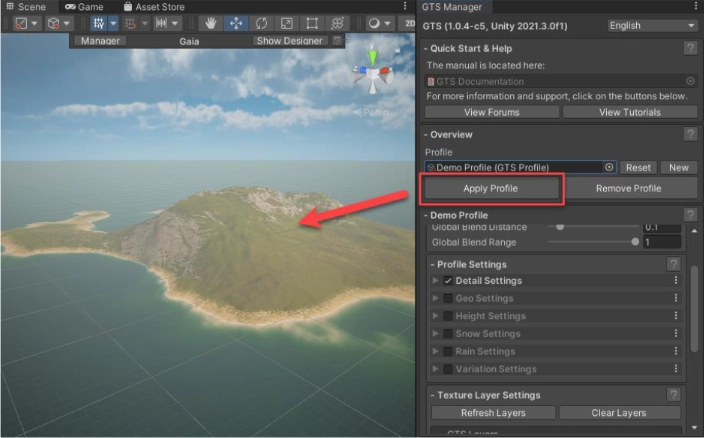Open the Variation Settings kebab menu
Image resolution: width=704 pixels, height=438 pixels.
coord(676,369)
